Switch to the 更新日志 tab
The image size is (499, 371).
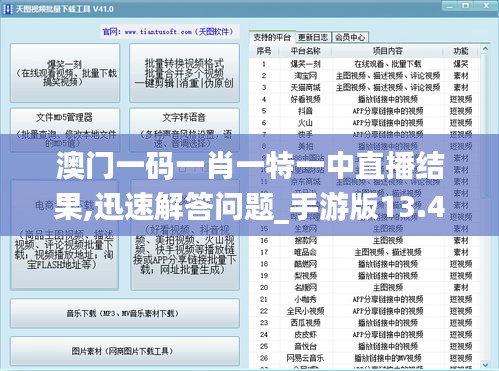point(313,37)
